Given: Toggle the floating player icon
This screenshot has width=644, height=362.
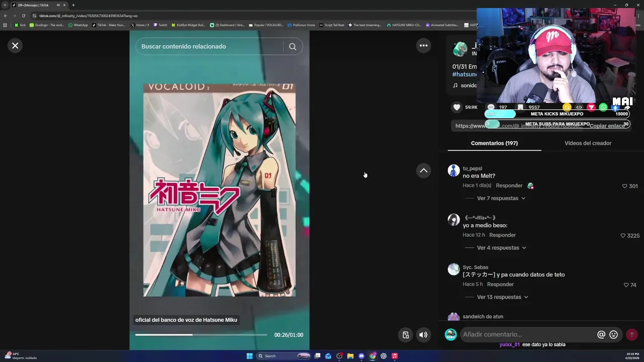Looking at the screenshot, I should (406, 335).
